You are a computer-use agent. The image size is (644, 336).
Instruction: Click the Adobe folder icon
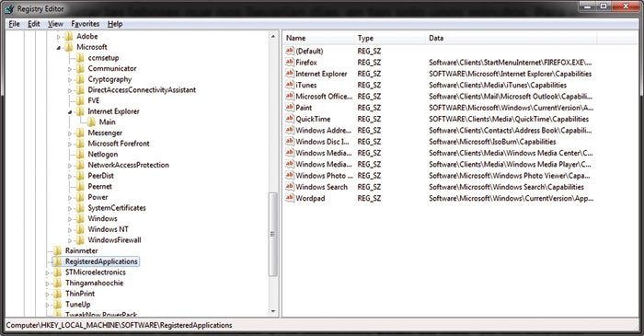click(69, 37)
